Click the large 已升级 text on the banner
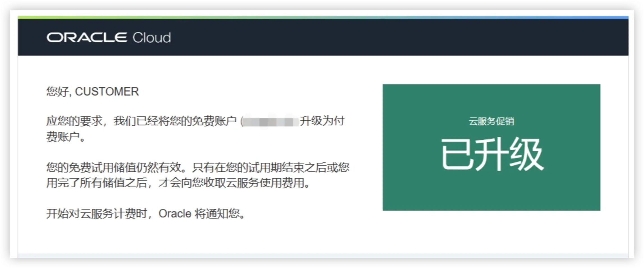The width and height of the screenshot is (644, 268). click(492, 155)
